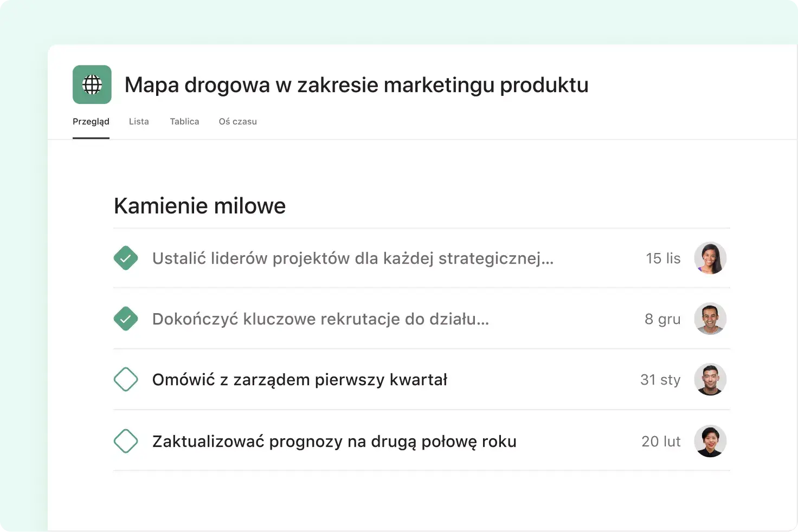
Task: Click the avatar next to the '8 gru' date
Action: (710, 319)
